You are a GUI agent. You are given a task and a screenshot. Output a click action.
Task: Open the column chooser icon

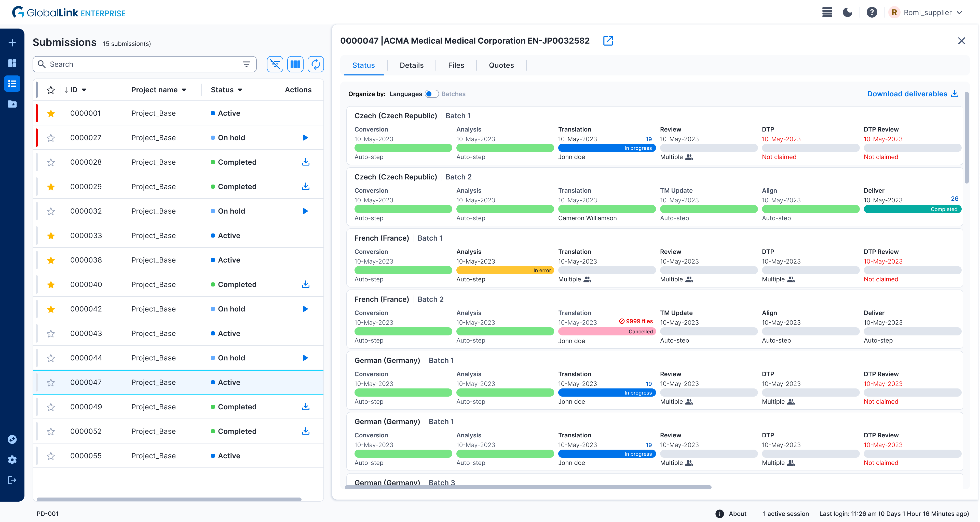pyautogui.click(x=295, y=64)
